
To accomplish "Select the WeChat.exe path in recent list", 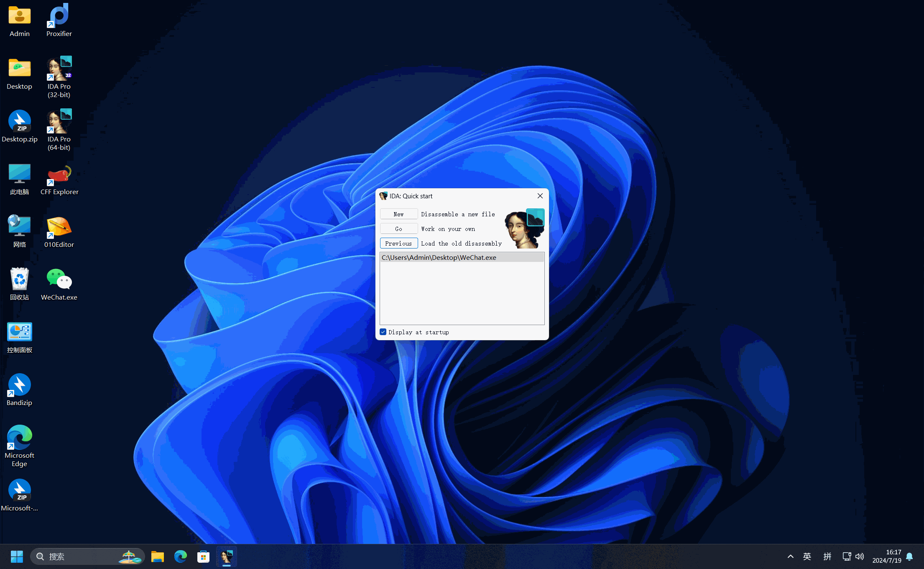I will (439, 258).
